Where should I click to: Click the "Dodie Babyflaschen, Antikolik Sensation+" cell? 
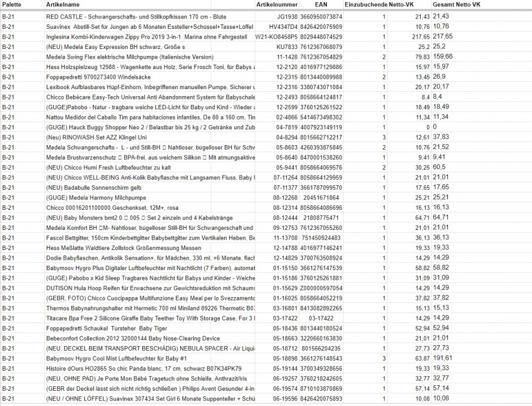[151, 258]
